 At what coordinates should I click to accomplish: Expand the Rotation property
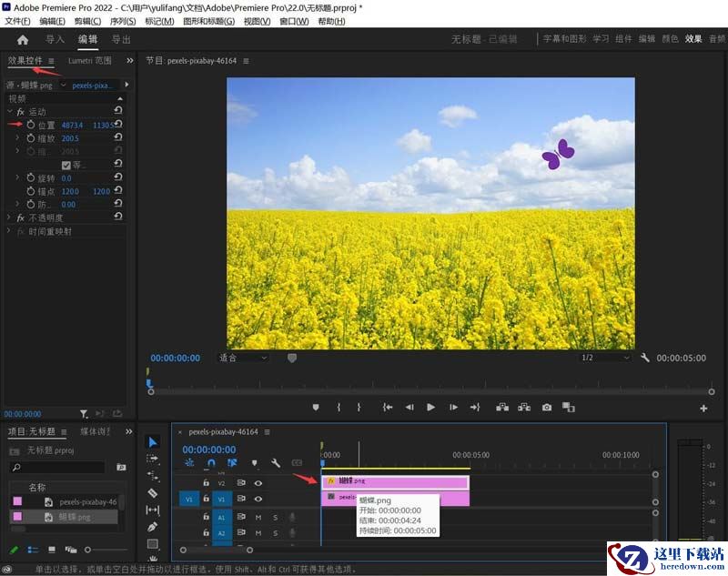17,177
